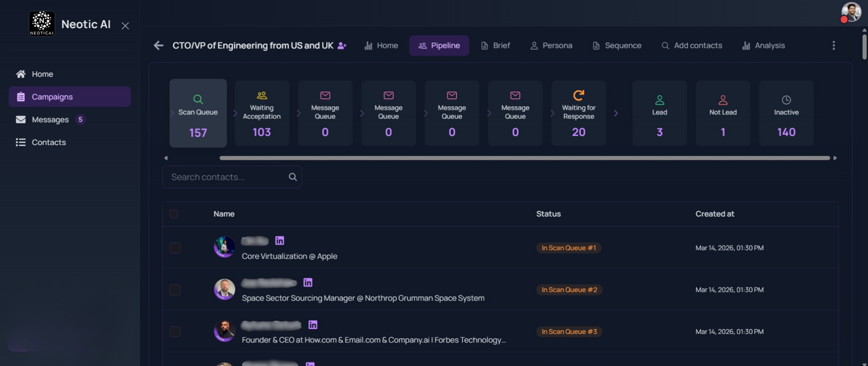868x366 pixels.
Task: Click 'Core Virtualization @ Apple' text
Action: click(290, 257)
